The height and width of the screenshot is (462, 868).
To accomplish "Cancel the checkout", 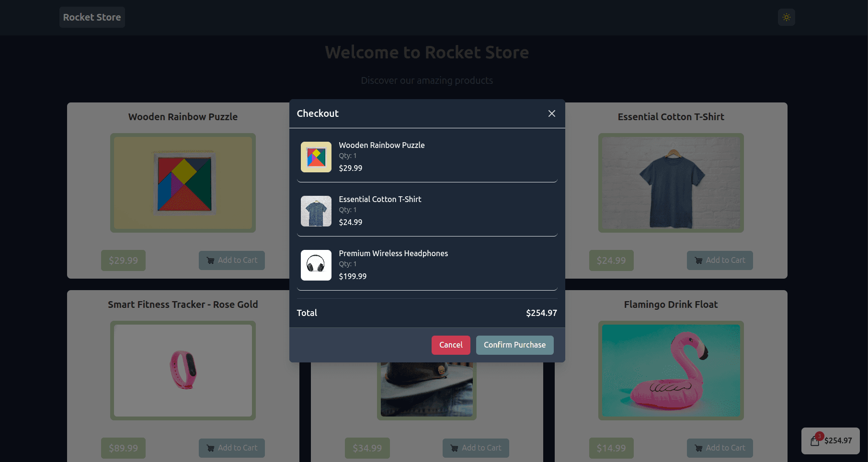I will [x=451, y=345].
